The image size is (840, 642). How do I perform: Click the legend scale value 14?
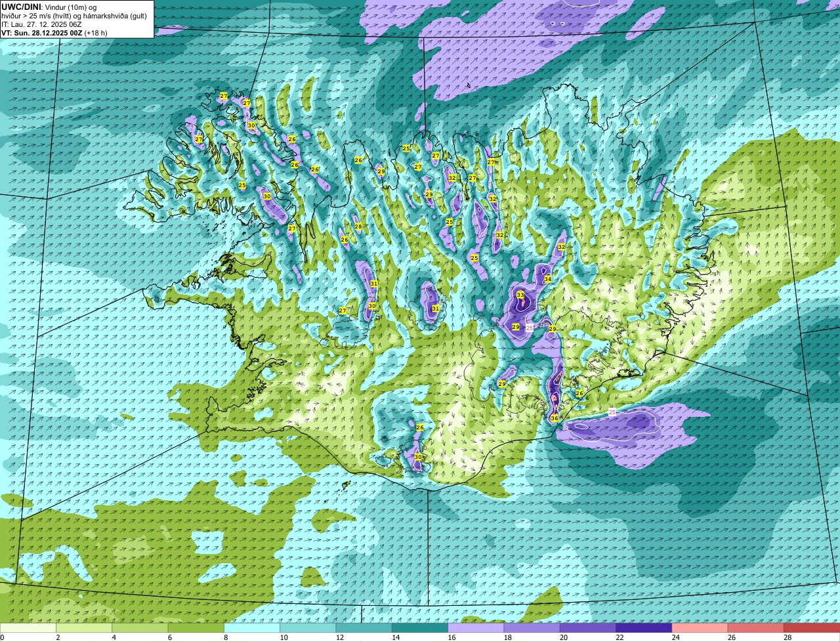pos(396,637)
